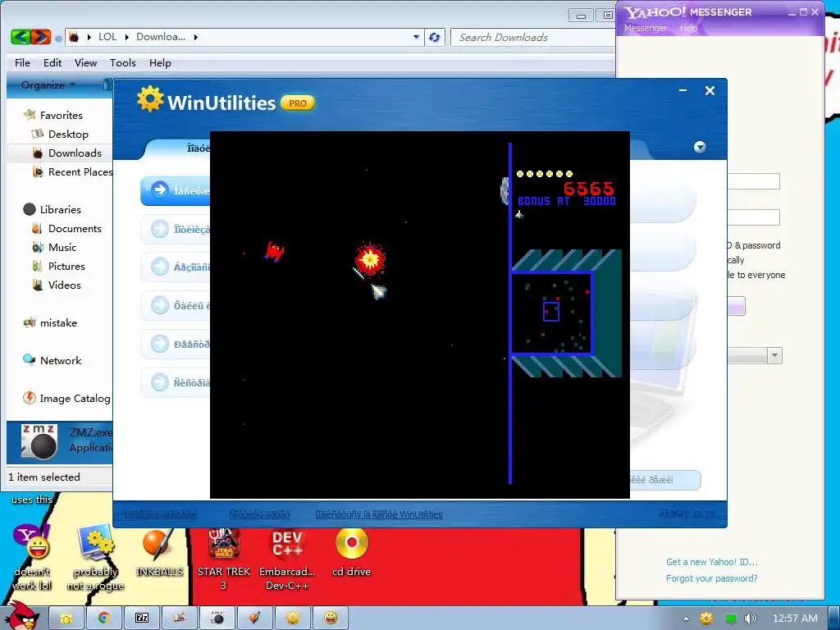Click the Angry Birds Start button
This screenshot has width=840, height=630.
[x=22, y=617]
